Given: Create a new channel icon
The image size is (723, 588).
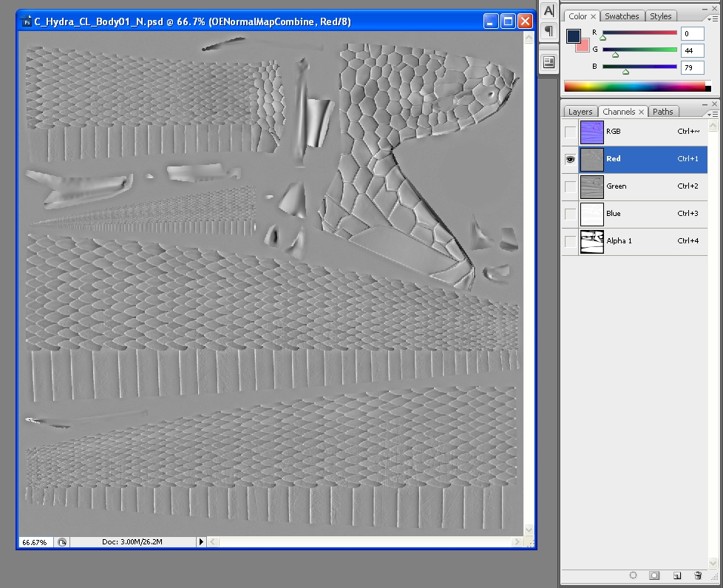Looking at the screenshot, I should click(676, 575).
